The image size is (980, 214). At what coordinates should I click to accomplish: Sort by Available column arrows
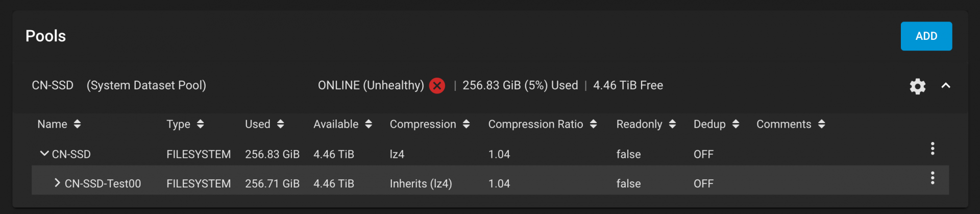369,124
